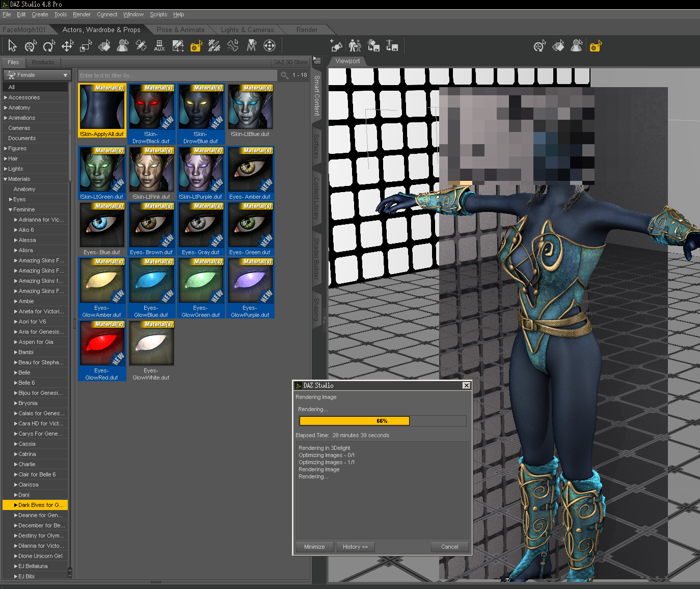The image size is (700, 589).
Task: Switch to the Products tab
Action: coord(43,62)
